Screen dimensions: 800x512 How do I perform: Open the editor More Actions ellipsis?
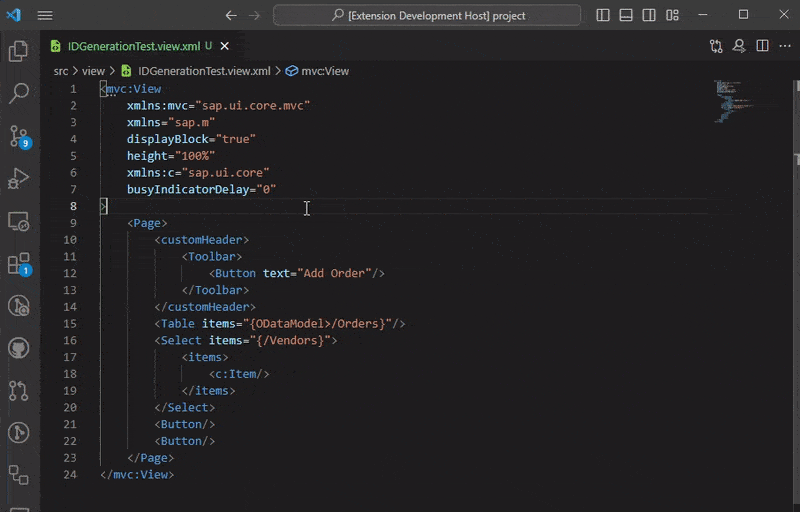pyautogui.click(x=785, y=46)
